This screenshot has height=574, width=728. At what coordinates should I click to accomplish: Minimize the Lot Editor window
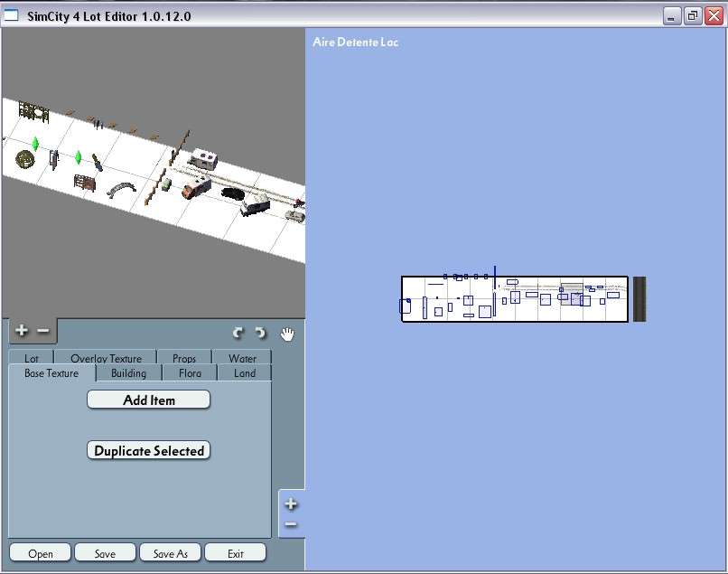tap(671, 16)
